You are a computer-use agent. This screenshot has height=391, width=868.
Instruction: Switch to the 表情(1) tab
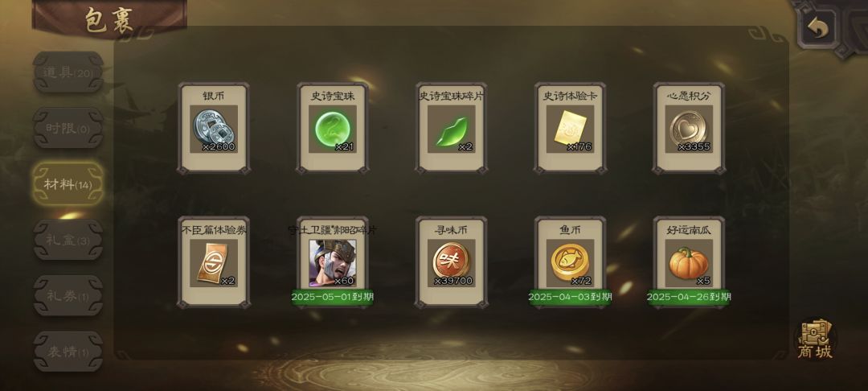click(x=68, y=352)
